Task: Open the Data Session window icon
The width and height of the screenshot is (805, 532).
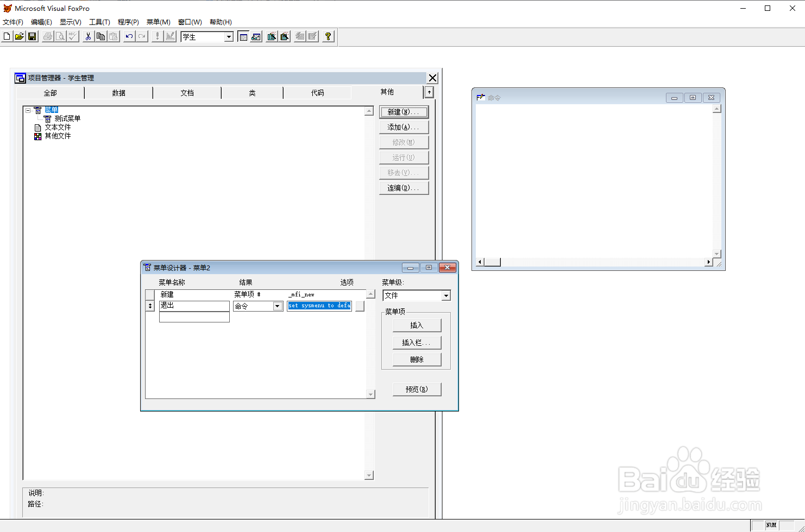Action: (x=256, y=36)
